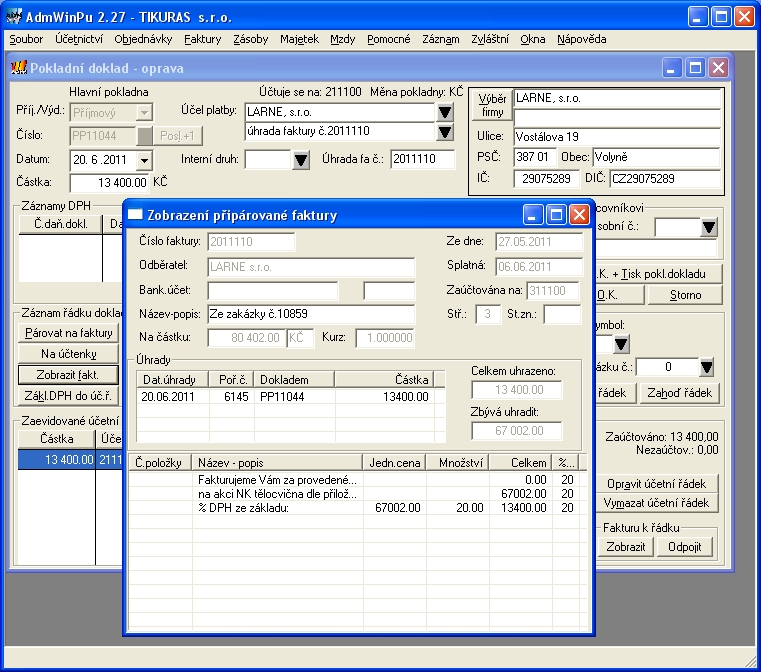The width and height of the screenshot is (761, 672).
Task: Click the Ulice Vostálova 19 field
Action: tap(617, 136)
